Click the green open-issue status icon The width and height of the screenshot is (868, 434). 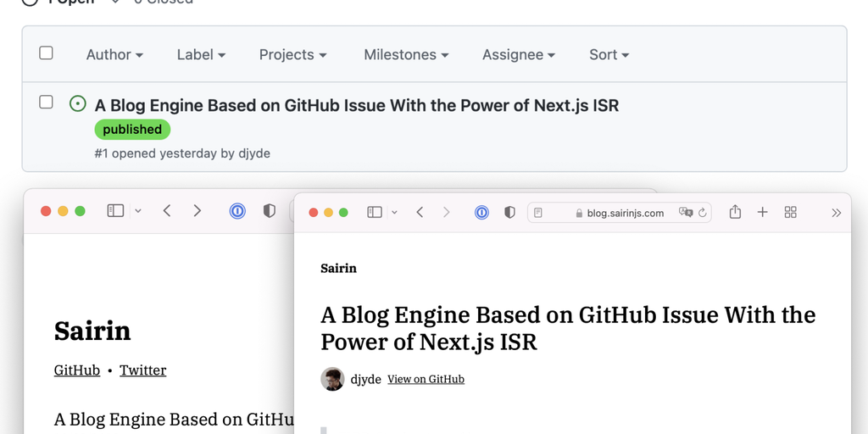[77, 103]
